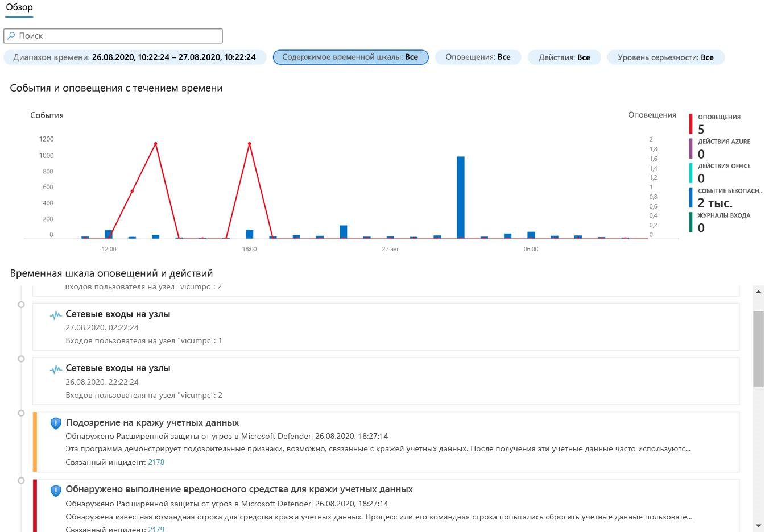
Task: Open the Уровень серьезности: Все filter
Action: 665,57
